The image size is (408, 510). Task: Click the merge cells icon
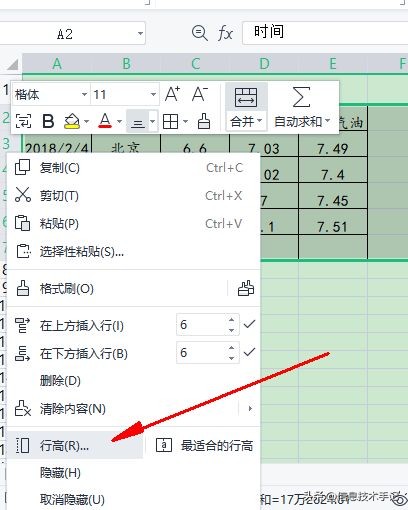246,97
